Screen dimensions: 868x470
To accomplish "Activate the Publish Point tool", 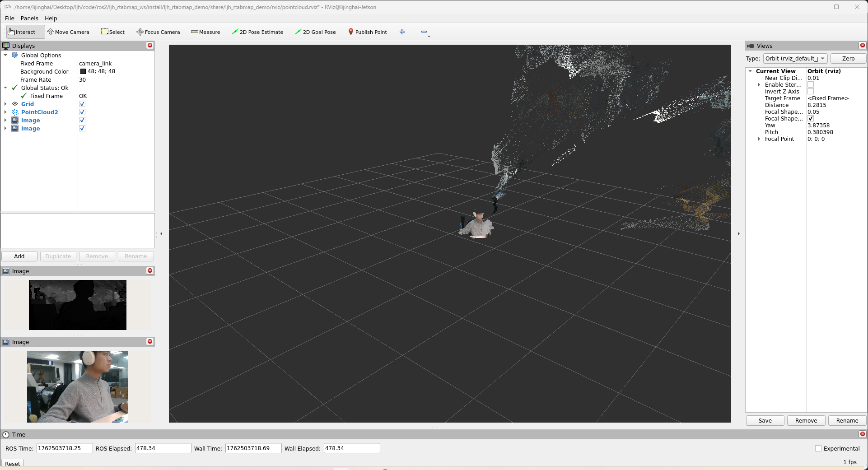I will [x=368, y=32].
